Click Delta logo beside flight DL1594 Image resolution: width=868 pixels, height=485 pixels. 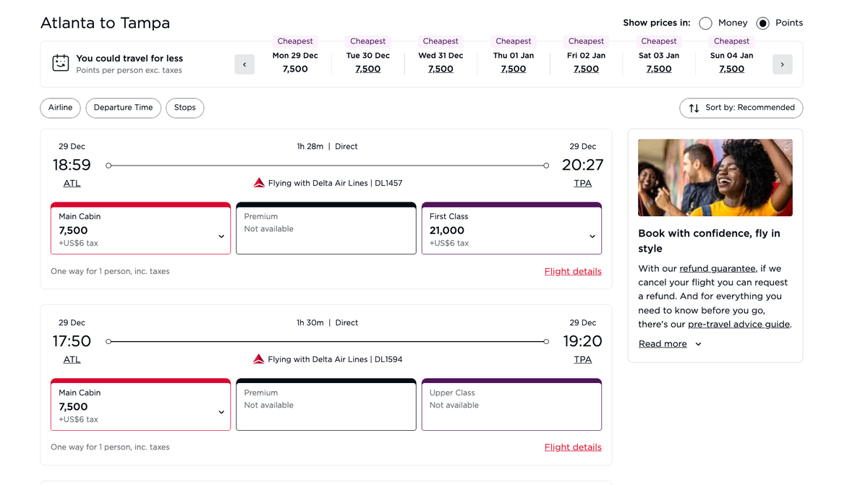pos(259,359)
